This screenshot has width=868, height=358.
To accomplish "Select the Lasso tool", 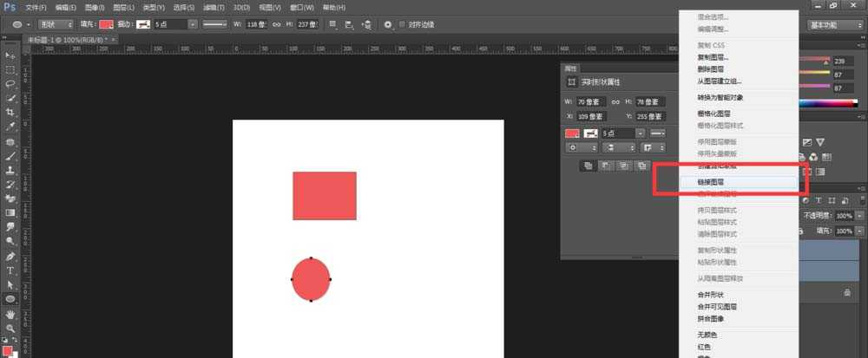I will (x=10, y=84).
